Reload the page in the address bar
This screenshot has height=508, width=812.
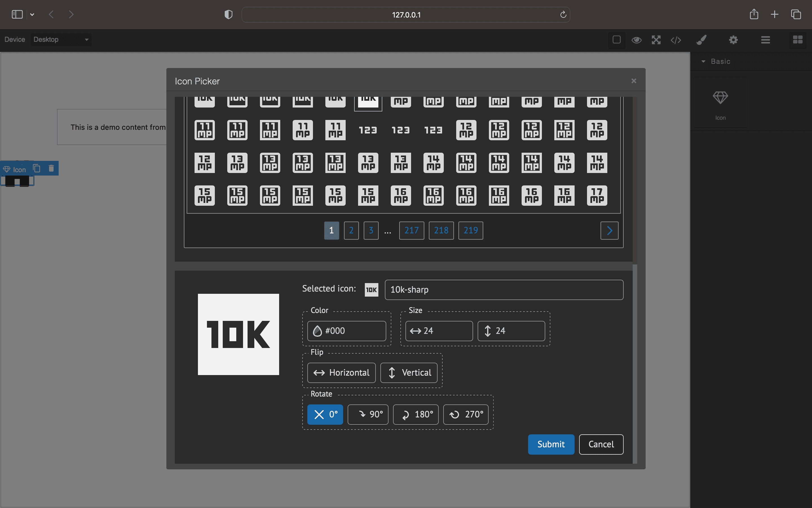pyautogui.click(x=563, y=14)
